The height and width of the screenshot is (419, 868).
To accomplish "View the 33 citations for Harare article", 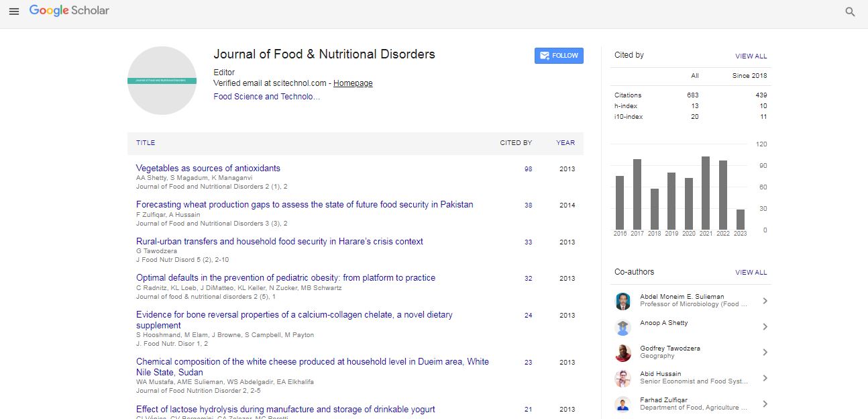I will click(529, 242).
